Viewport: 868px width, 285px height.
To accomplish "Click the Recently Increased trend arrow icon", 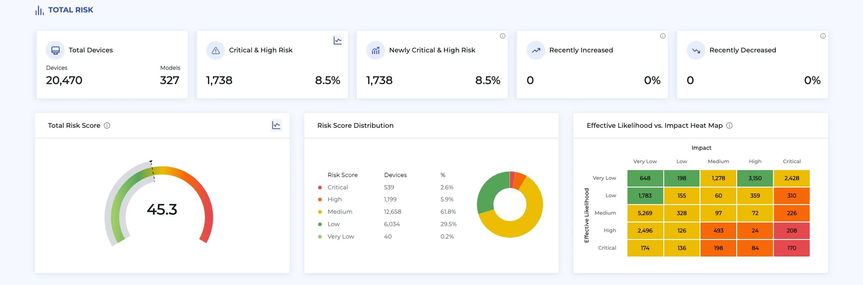I will [536, 51].
